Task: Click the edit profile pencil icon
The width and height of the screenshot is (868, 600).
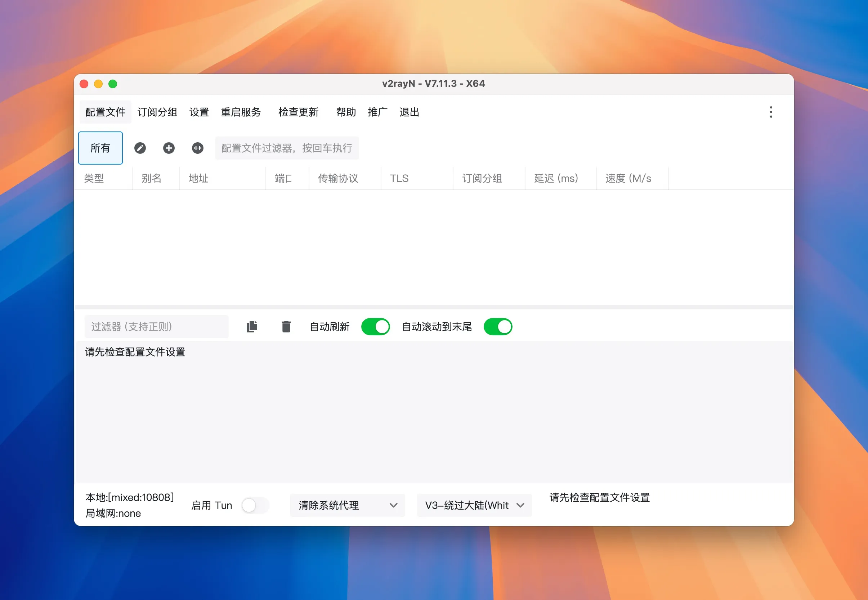Action: pyautogui.click(x=140, y=148)
